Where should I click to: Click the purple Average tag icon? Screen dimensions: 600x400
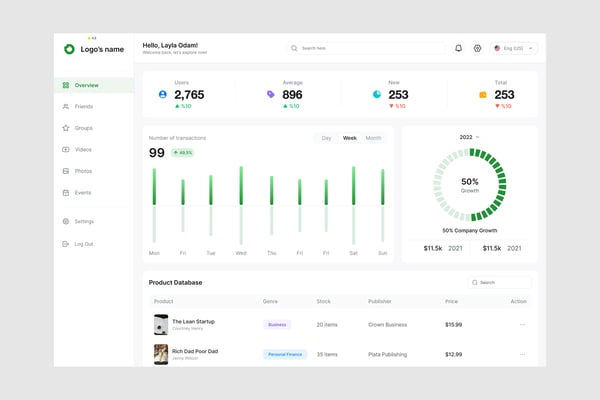271,94
